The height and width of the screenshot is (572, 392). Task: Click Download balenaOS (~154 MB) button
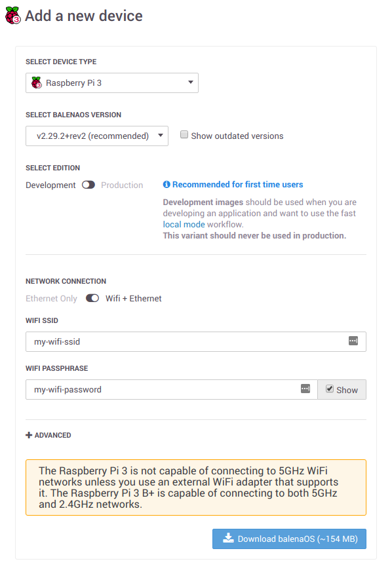point(289,539)
